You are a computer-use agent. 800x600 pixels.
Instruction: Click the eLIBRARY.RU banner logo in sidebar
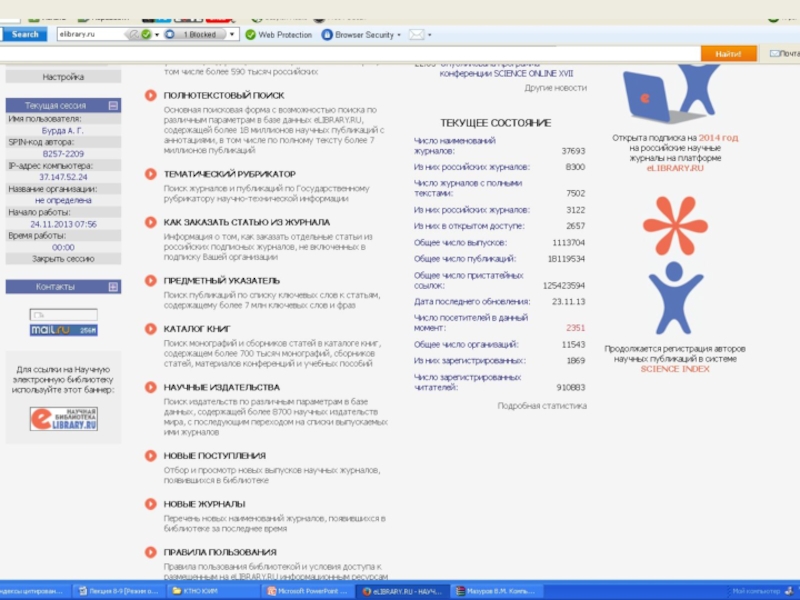tap(63, 420)
